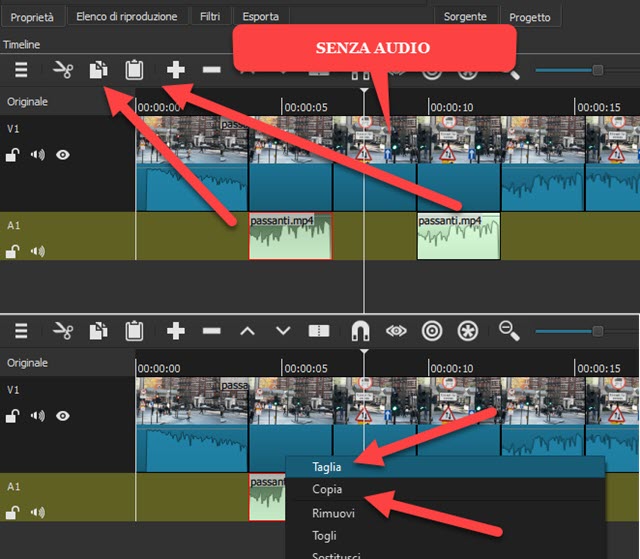
Task: Toggle the Ripple target icon in lower toolbar
Action: [x=432, y=331]
